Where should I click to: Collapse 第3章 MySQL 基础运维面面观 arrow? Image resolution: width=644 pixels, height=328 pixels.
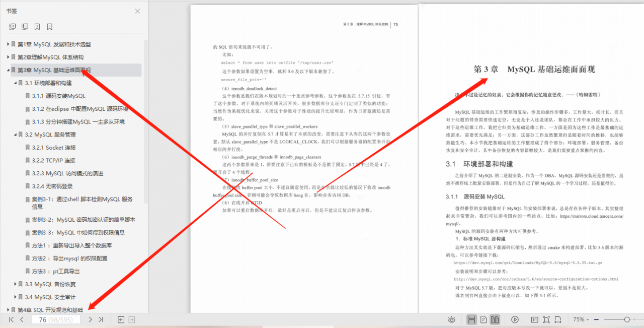click(8, 70)
